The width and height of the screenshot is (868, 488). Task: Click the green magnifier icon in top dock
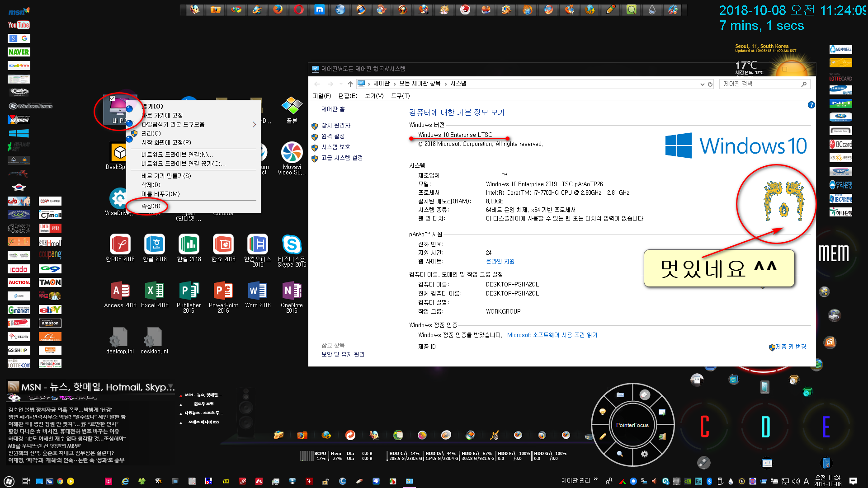[x=631, y=9]
